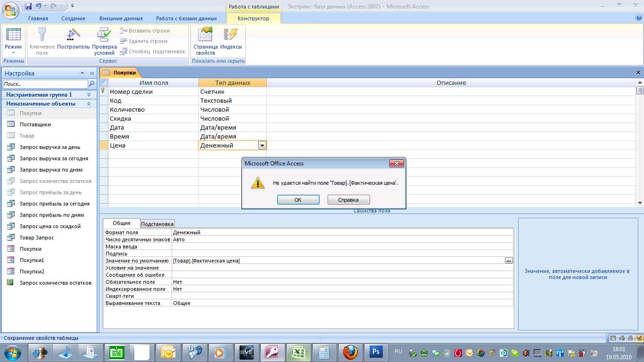
Task: Close the Покупки table document window
Action: 638,73
